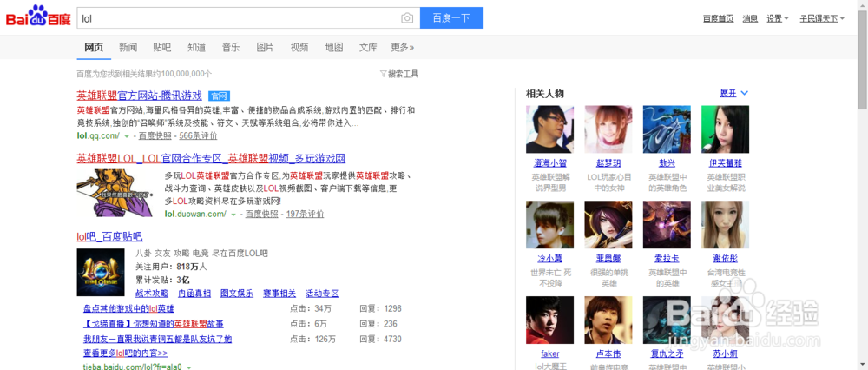The height and width of the screenshot is (370, 868).
Task: Switch to 图片 tab
Action: click(x=265, y=47)
